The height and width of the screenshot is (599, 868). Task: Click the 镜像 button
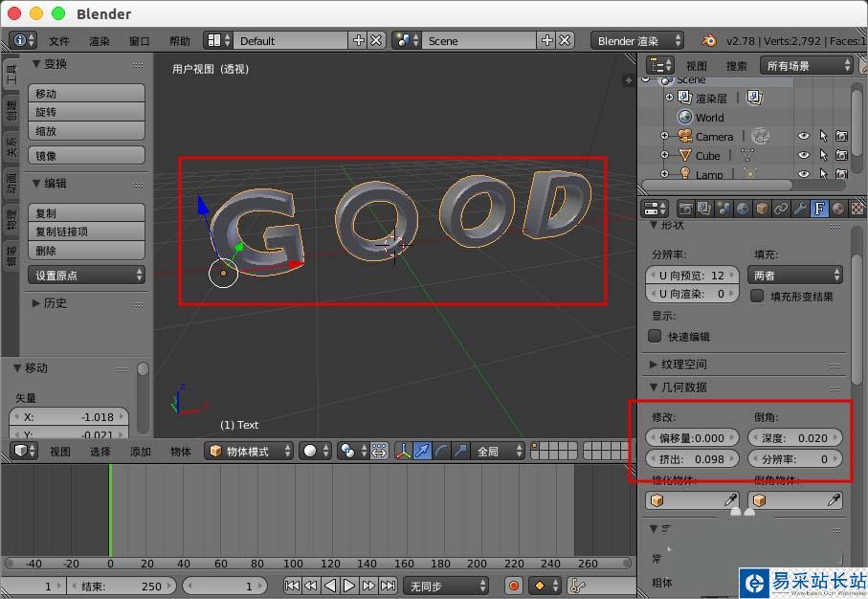point(88,155)
